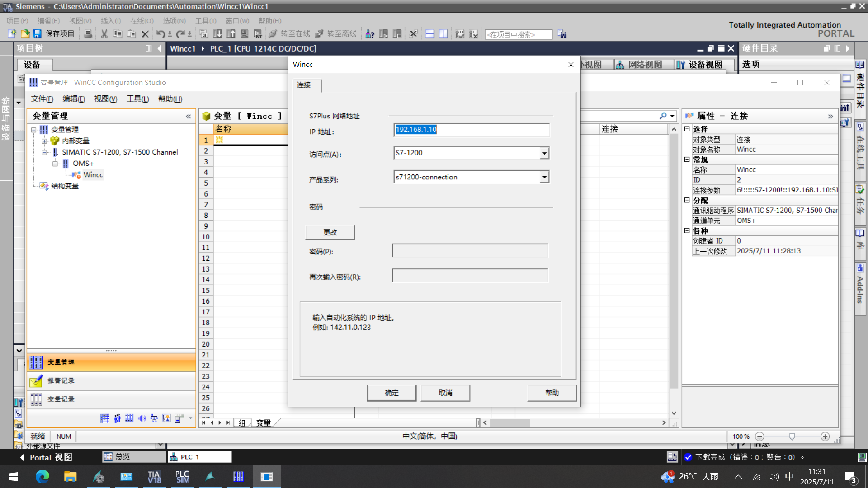The image size is (868, 488).
Task: Expand the 内部变量 tree node
Action: coord(44,141)
